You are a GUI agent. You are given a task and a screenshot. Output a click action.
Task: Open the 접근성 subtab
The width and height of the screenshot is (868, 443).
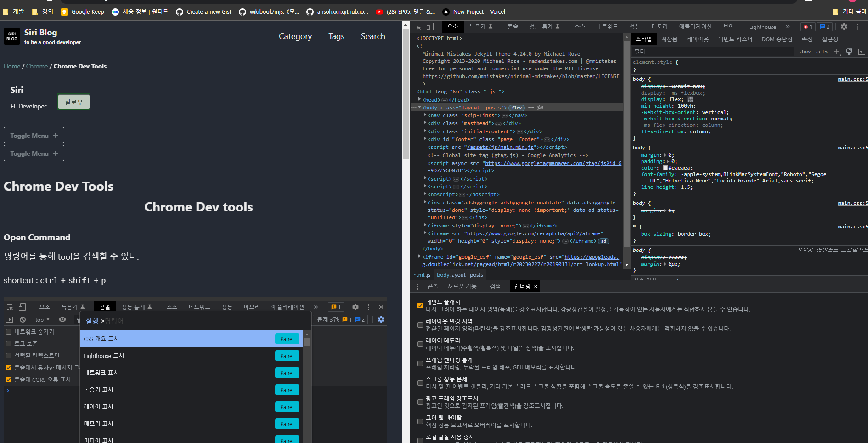[830, 39]
